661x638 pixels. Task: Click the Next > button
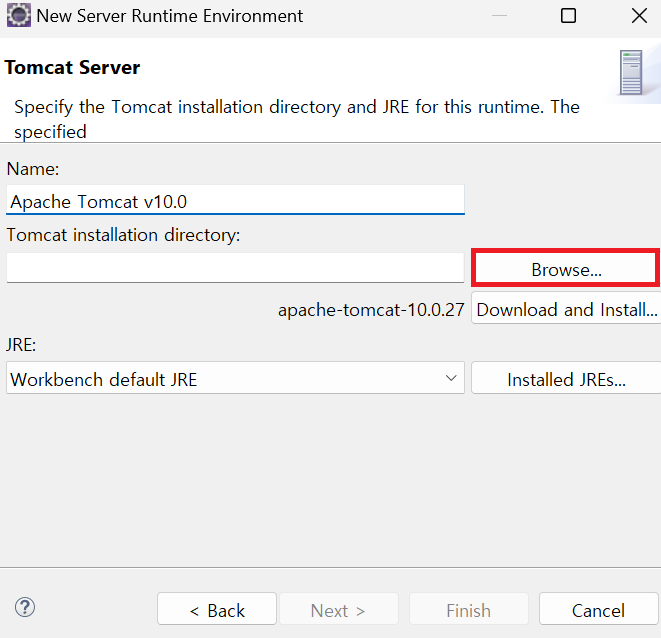click(339, 609)
